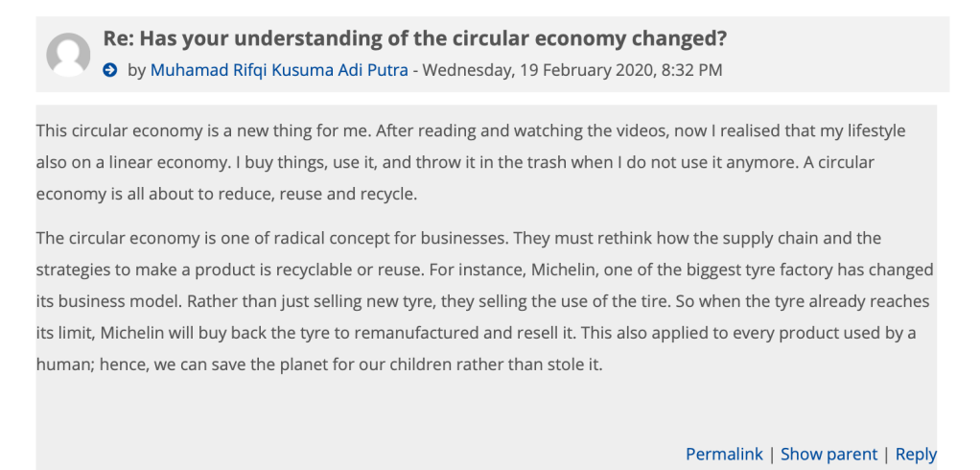Click the time "8:32 PM" in header
The width and height of the screenshot is (980, 470).
pyautogui.click(x=691, y=70)
